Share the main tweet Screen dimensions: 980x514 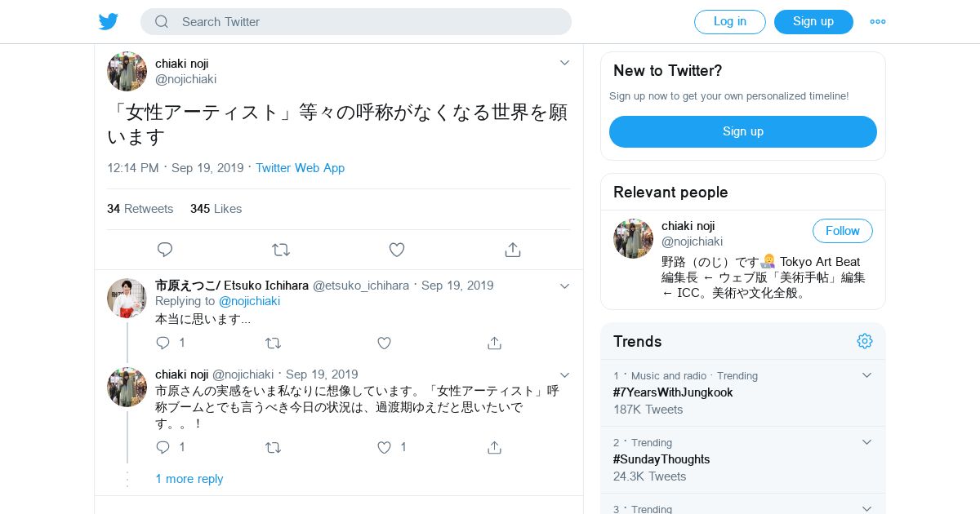(513, 250)
